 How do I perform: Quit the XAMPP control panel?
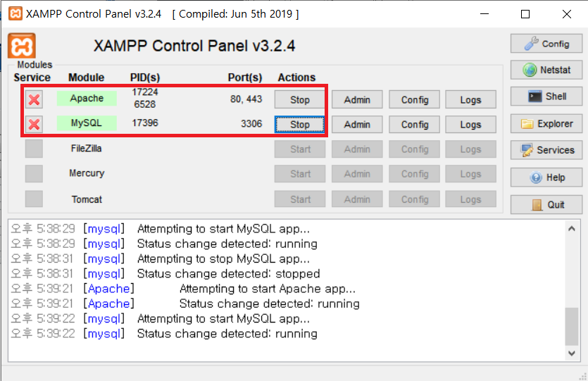click(546, 204)
